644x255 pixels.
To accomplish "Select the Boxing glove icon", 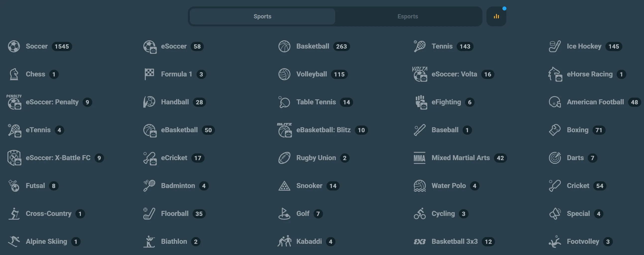I will [x=555, y=130].
